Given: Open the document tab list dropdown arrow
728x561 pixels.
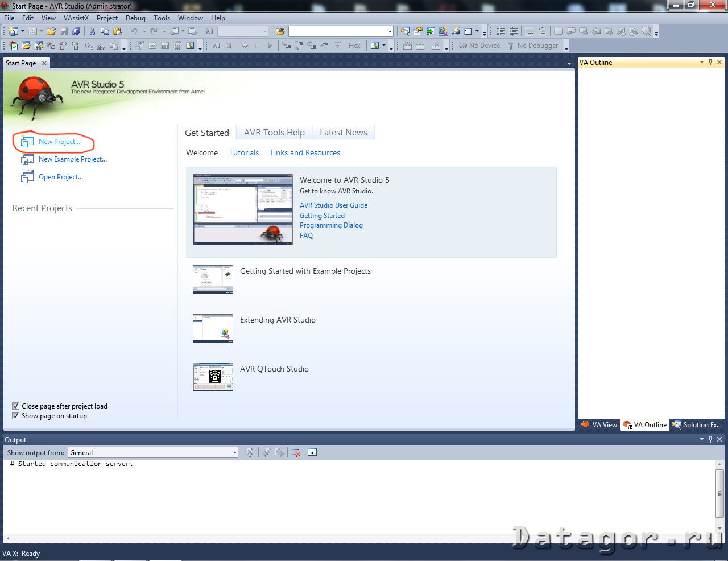Looking at the screenshot, I should pyautogui.click(x=569, y=63).
